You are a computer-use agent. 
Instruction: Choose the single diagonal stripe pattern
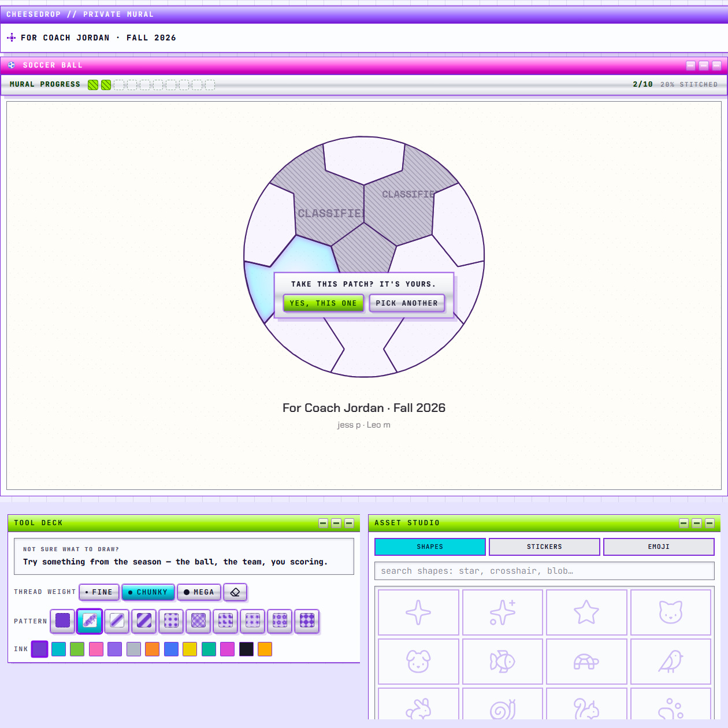(117, 621)
